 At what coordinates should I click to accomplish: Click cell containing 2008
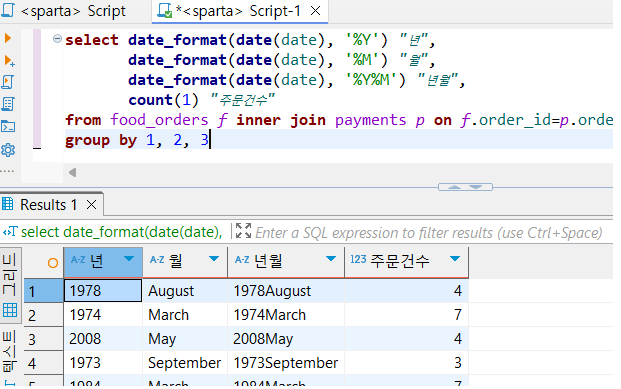[x=103, y=339]
